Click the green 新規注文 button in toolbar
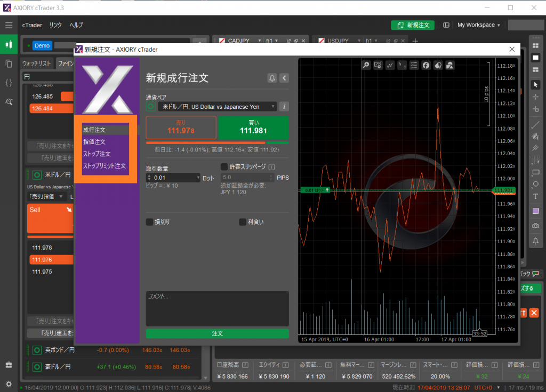Viewport: 546px width, 392px height. coord(413,25)
